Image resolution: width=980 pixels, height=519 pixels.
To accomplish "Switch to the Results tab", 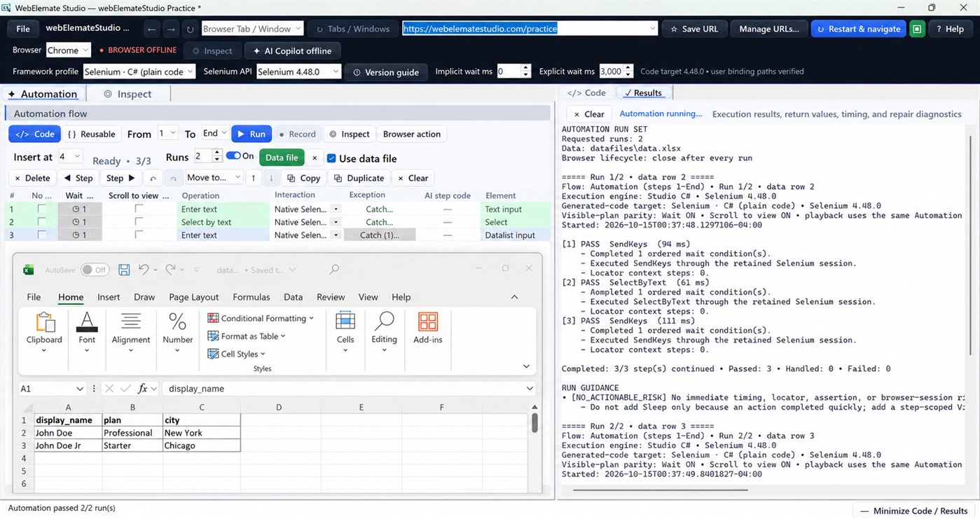I will pyautogui.click(x=643, y=92).
